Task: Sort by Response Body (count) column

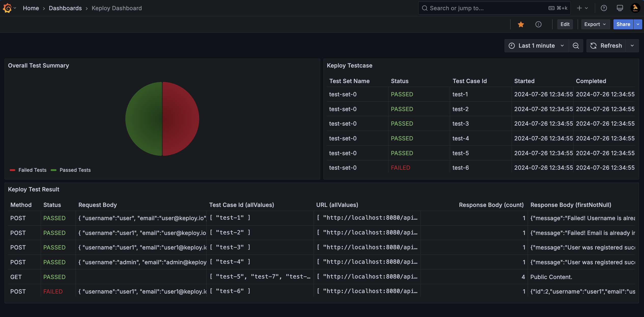Action: tap(491, 205)
